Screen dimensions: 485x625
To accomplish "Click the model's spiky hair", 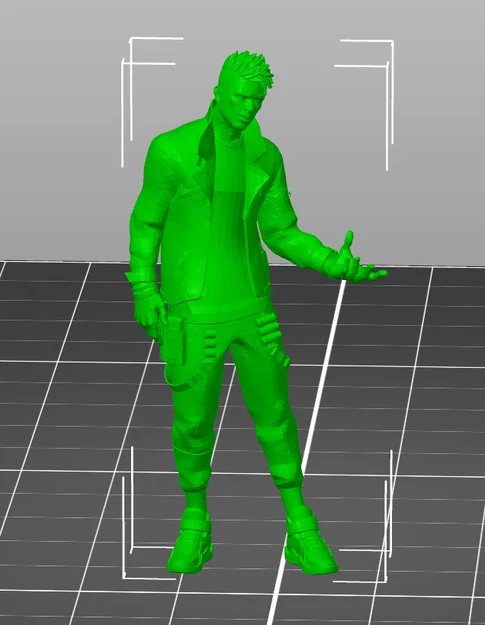I will pos(247,68).
